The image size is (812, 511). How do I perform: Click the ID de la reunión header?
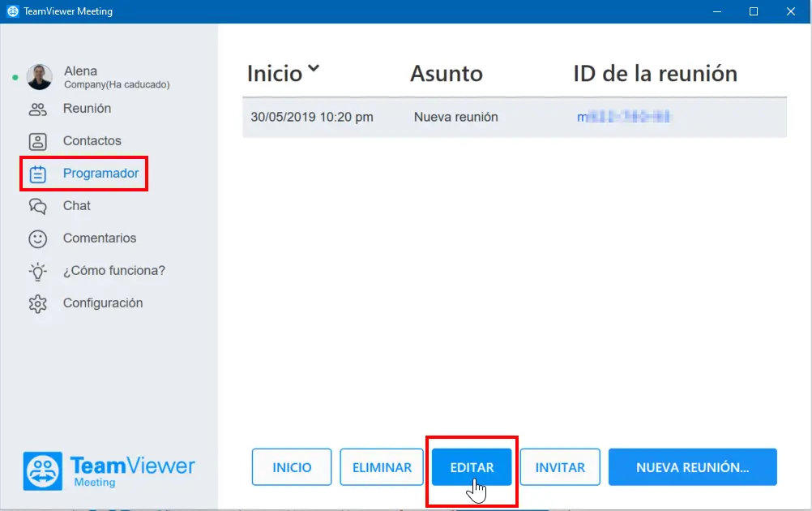655,74
